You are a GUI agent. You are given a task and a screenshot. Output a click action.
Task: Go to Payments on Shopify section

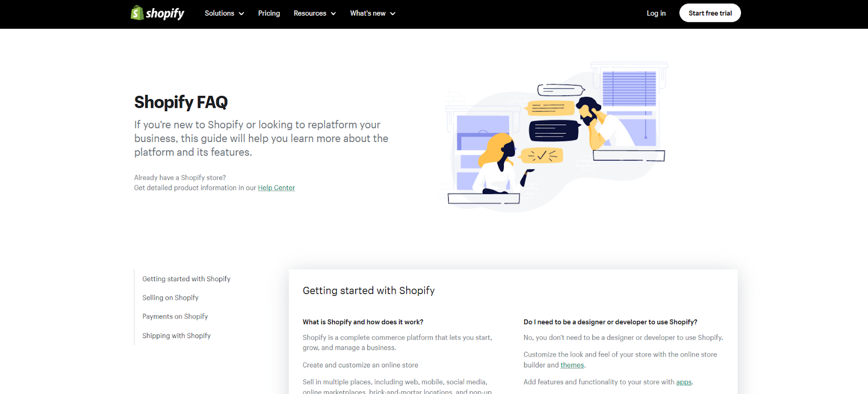175,317
